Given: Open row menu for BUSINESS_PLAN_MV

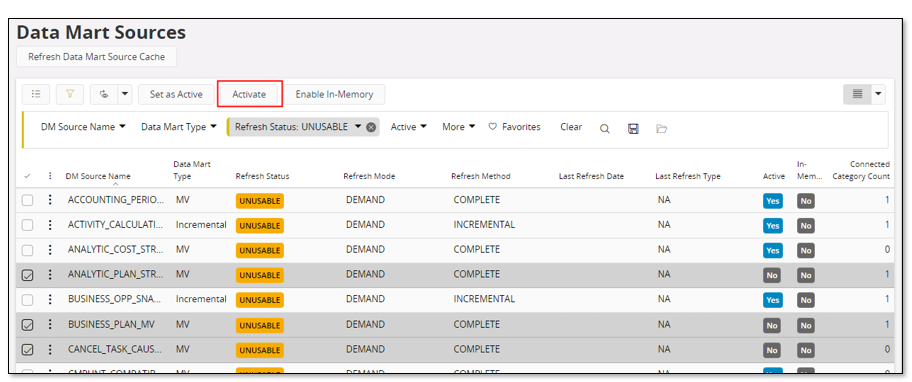Looking at the screenshot, I should [50, 325].
